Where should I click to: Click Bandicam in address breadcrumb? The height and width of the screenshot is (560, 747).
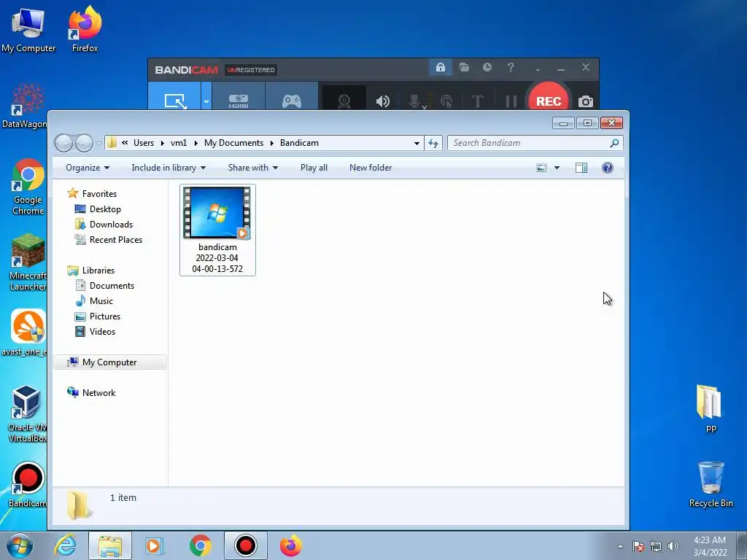299,143
